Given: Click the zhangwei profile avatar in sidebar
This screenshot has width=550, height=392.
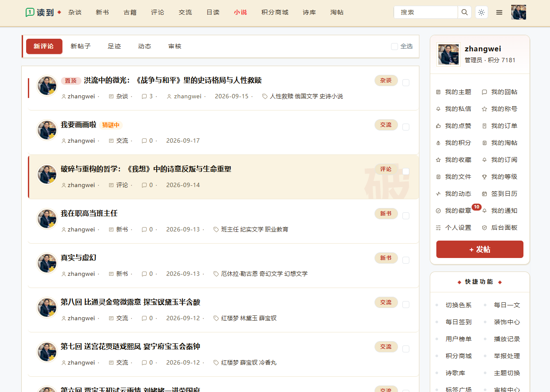Looking at the screenshot, I should point(449,54).
